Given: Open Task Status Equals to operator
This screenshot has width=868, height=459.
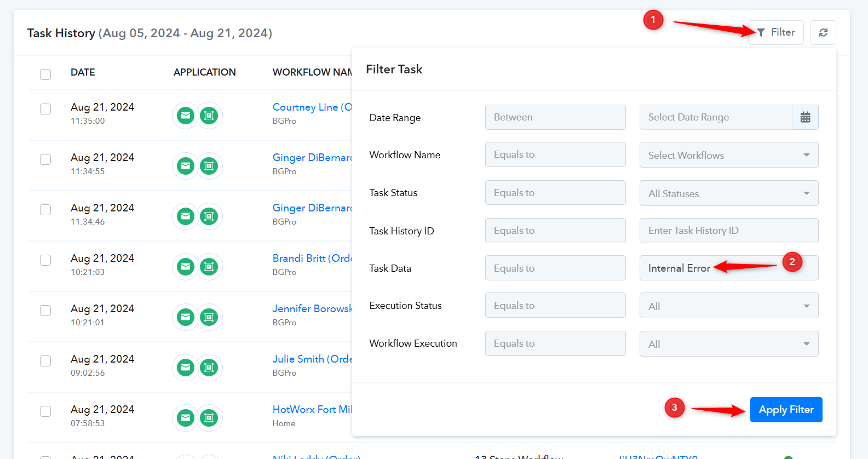Looking at the screenshot, I should [x=555, y=193].
